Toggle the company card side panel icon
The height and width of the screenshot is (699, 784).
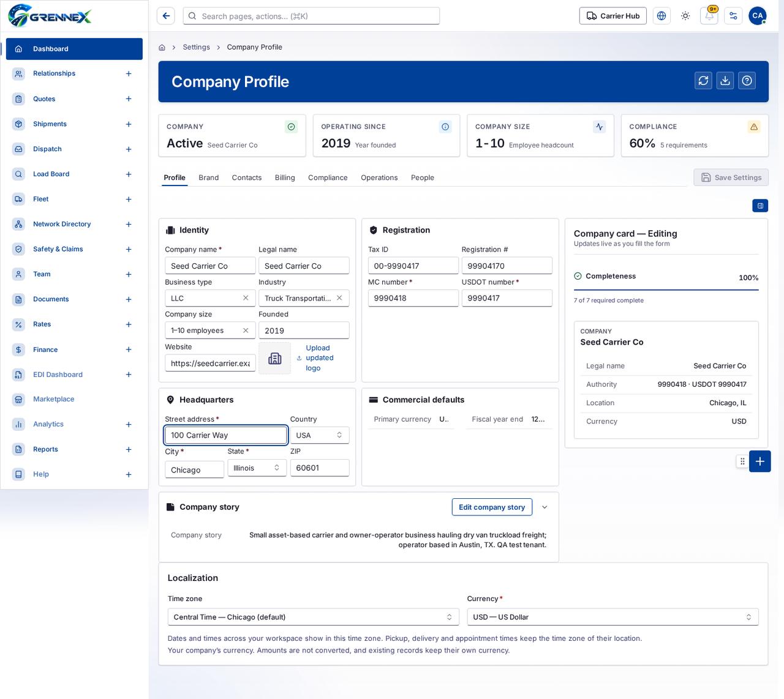(760, 206)
